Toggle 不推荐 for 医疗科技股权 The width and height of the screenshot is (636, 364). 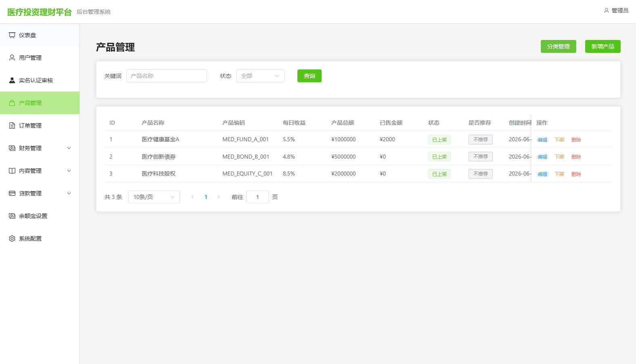click(481, 174)
